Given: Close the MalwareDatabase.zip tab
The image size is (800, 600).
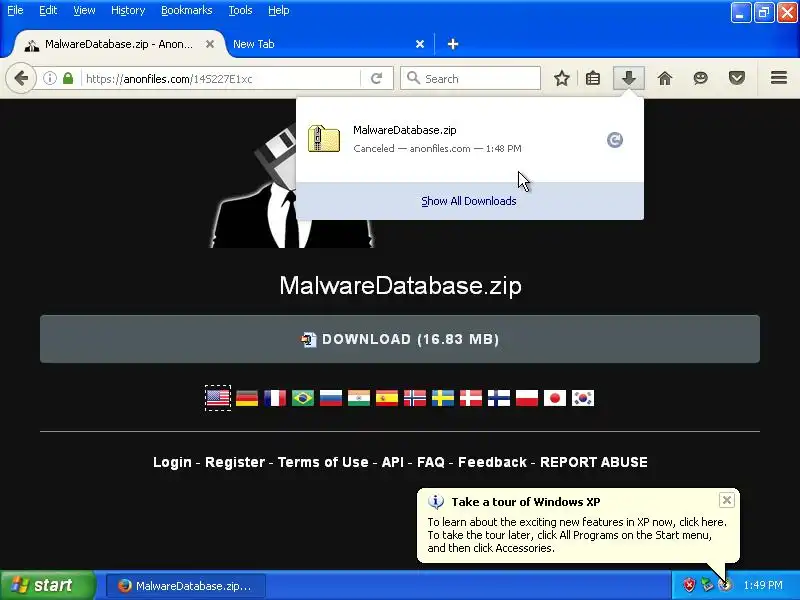Looking at the screenshot, I should pyautogui.click(x=210, y=44).
